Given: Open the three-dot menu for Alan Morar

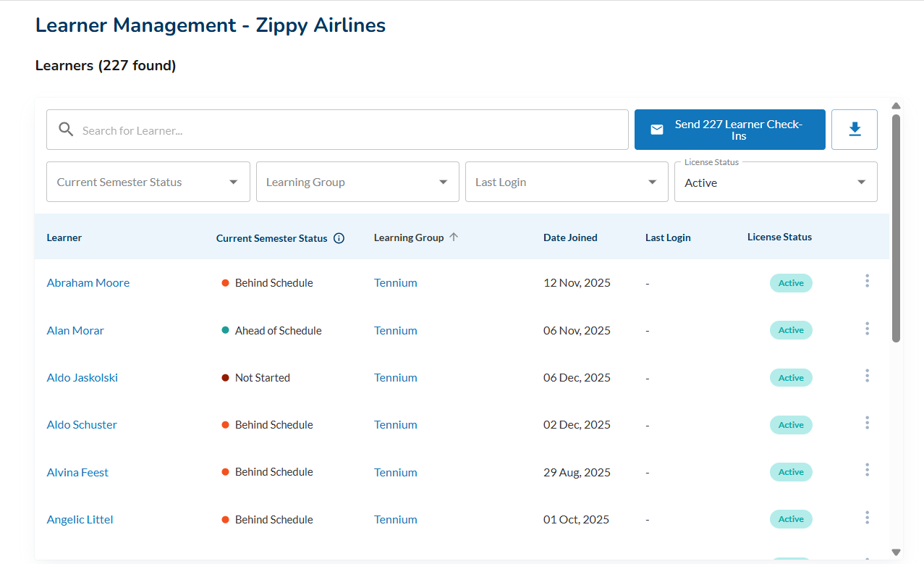Looking at the screenshot, I should point(867,329).
